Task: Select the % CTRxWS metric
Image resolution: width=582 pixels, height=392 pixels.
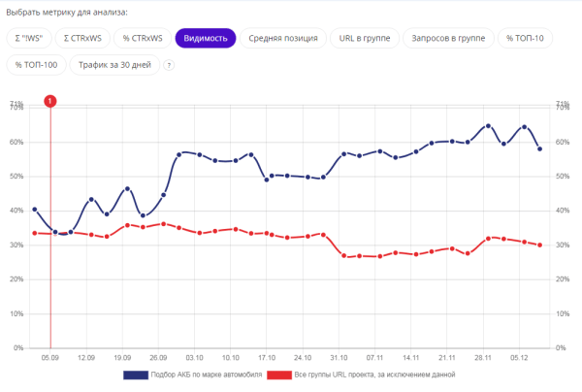Action: tap(141, 38)
